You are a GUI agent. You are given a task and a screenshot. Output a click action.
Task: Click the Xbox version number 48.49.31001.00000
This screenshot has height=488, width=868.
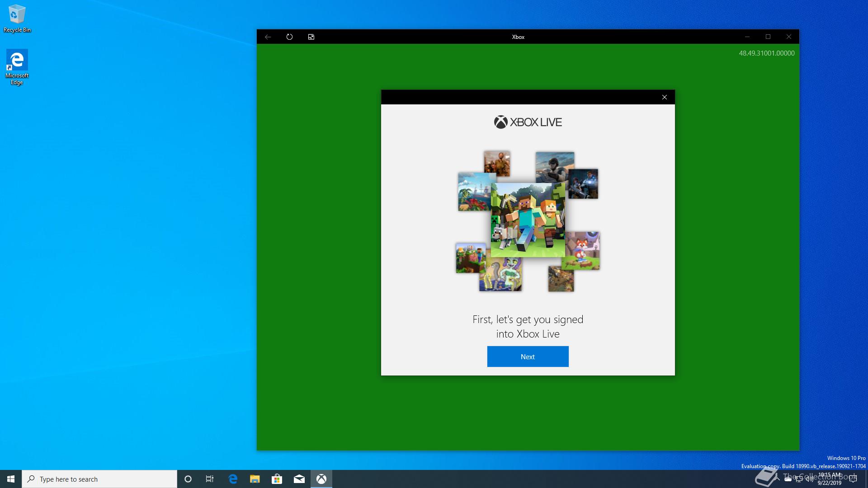pos(767,53)
